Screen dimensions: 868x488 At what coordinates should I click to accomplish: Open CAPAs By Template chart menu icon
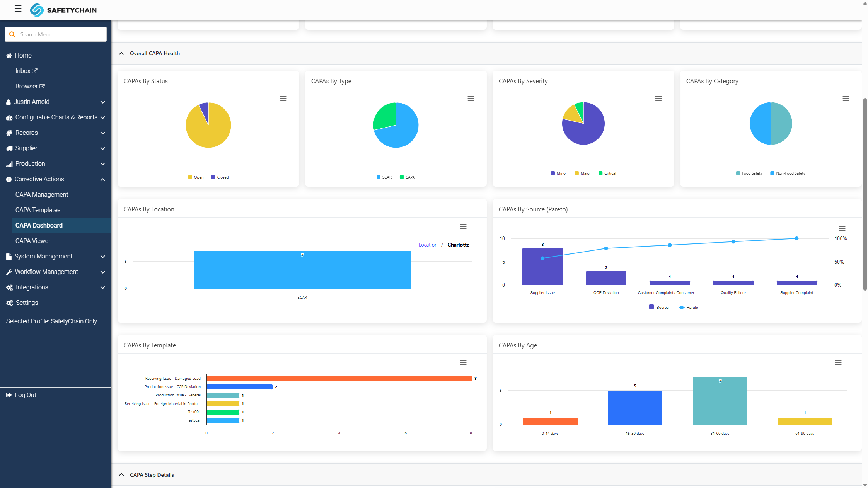click(x=463, y=363)
